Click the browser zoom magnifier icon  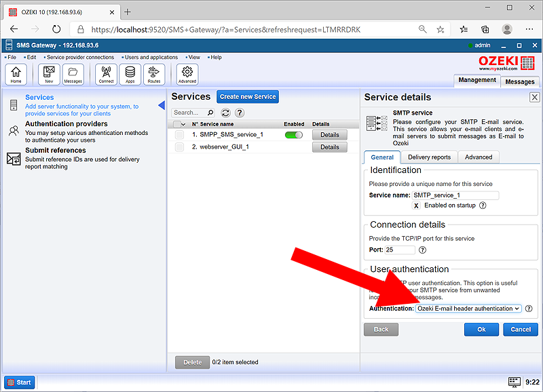pos(422,29)
